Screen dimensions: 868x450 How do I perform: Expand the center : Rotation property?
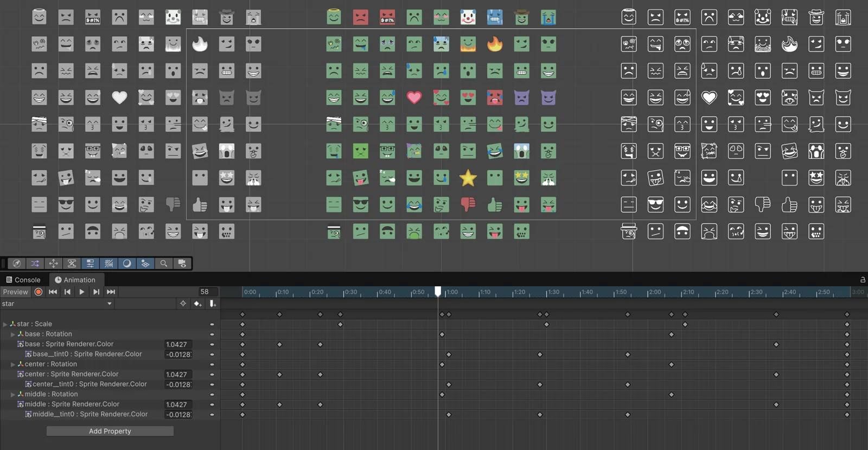13,364
